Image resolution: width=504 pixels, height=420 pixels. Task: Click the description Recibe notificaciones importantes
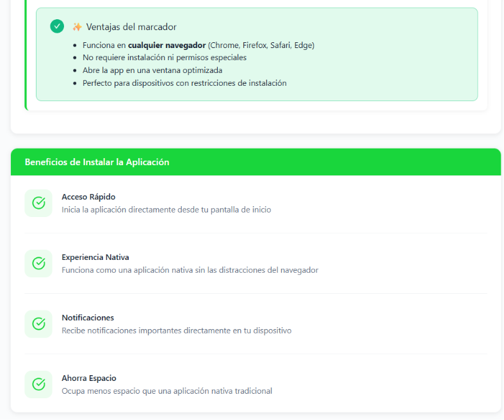[177, 330]
